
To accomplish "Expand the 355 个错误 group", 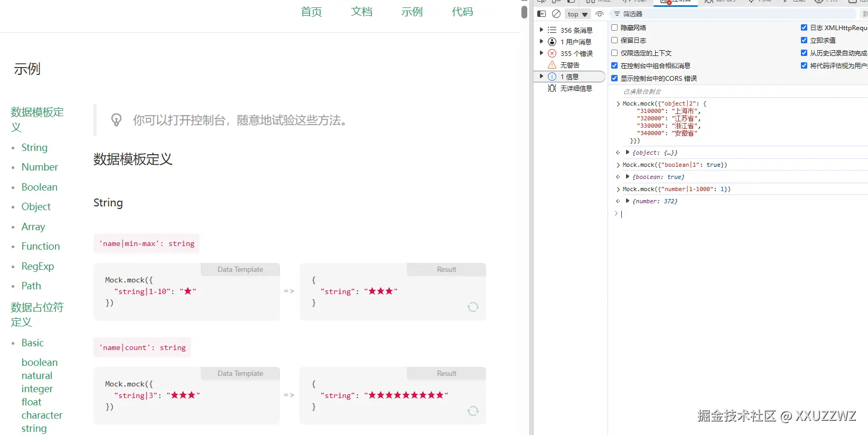I will [x=542, y=53].
